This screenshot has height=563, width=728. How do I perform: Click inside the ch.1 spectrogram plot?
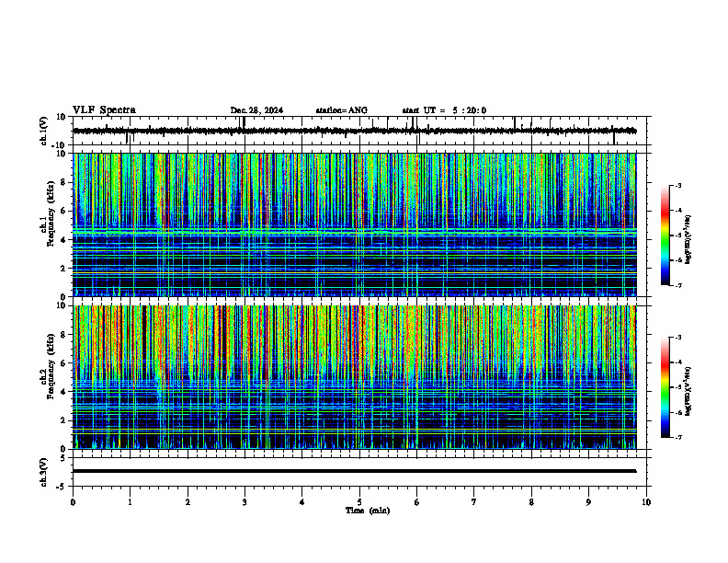355,224
